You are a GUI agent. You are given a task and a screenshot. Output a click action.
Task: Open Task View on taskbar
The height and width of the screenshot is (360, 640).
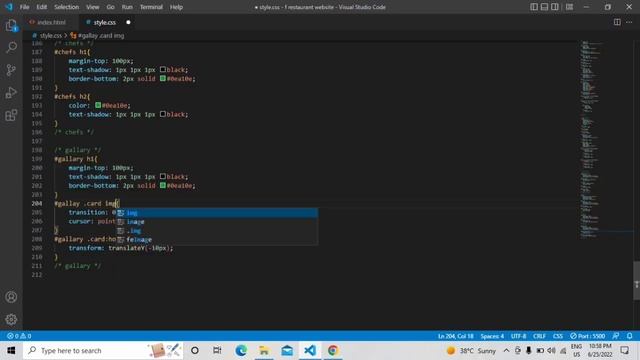[217, 350]
